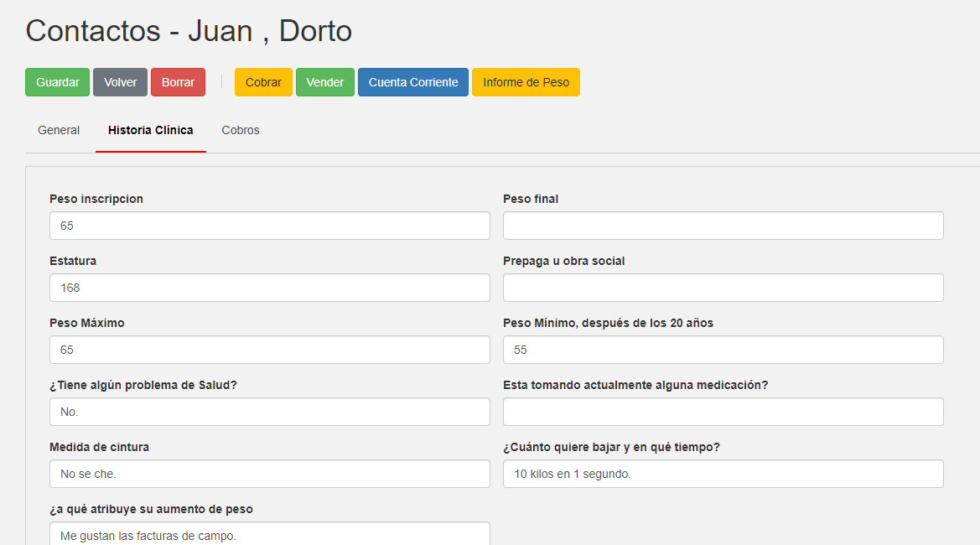Generate the Informe de Peso
The width and height of the screenshot is (980, 545).
[x=526, y=82]
